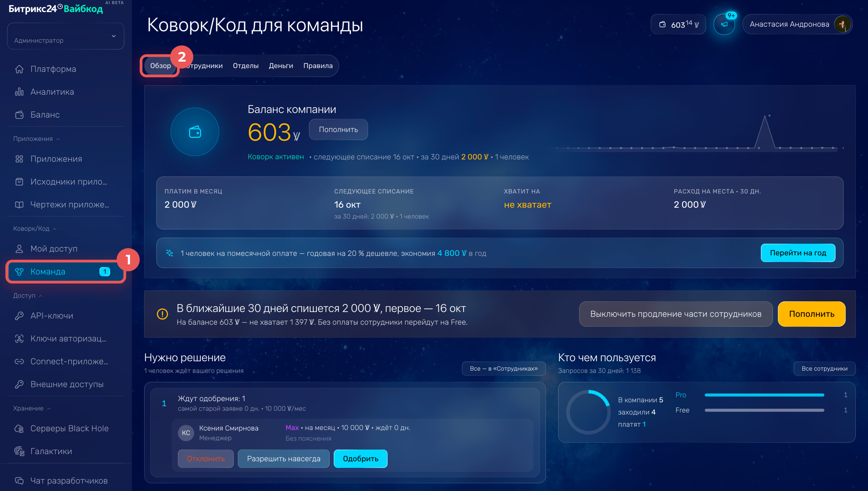The height and width of the screenshot is (491, 868).
Task: Open Чат разработчиков chat icon
Action: [x=19, y=481]
